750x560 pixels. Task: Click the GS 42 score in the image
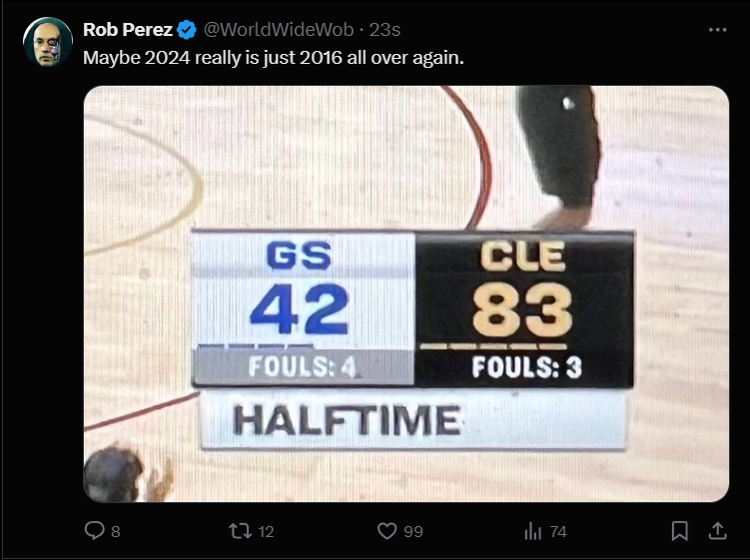point(300,307)
